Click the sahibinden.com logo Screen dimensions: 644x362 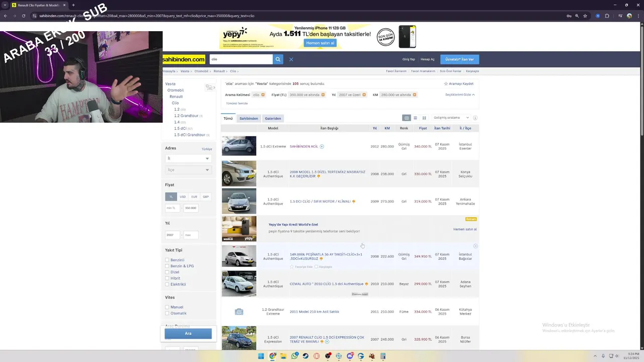[x=184, y=59]
